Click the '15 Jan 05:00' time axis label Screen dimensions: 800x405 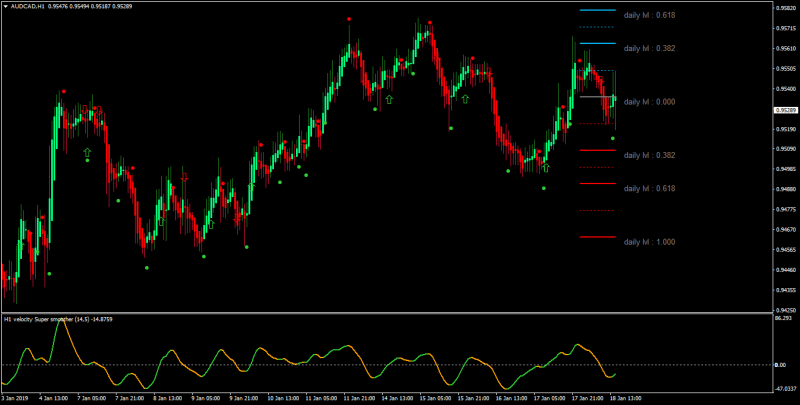(435, 398)
